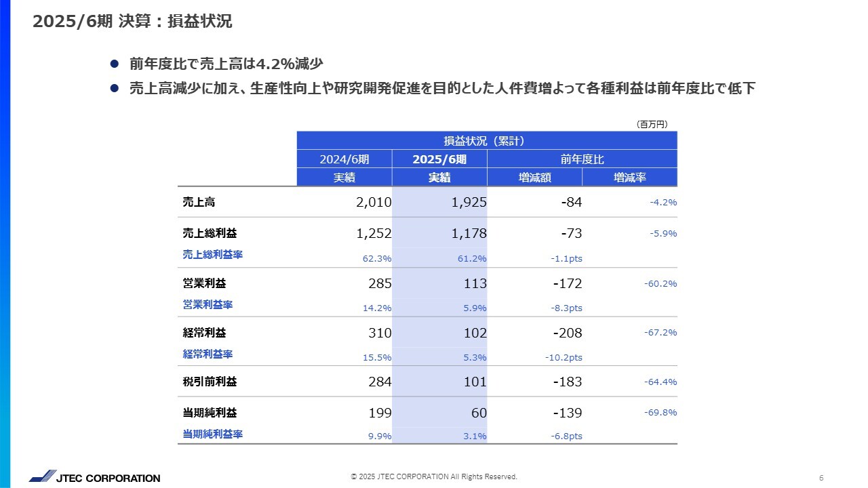Click the 1,252 gross profit value

[x=374, y=234]
